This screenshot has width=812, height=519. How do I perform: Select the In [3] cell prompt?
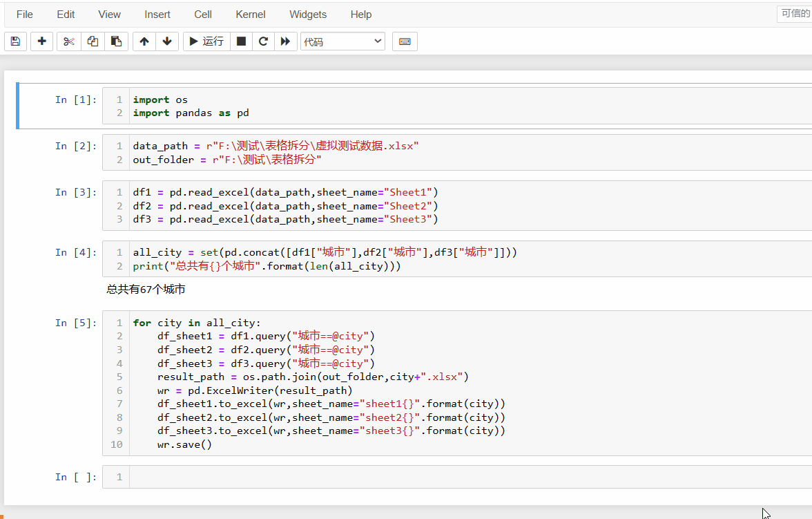point(76,192)
